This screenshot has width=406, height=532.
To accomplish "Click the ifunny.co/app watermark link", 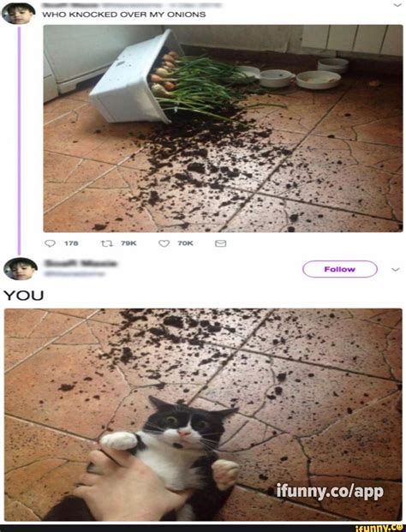I will (x=330, y=491).
